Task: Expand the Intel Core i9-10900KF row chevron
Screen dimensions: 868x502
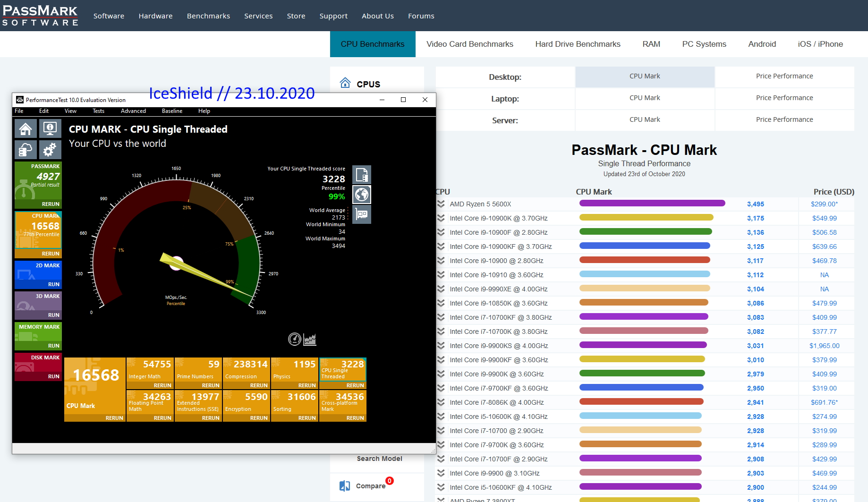Action: (441, 247)
